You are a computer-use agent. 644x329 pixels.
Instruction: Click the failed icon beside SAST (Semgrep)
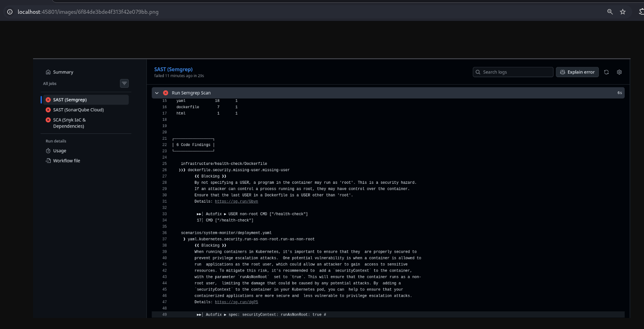tap(48, 100)
